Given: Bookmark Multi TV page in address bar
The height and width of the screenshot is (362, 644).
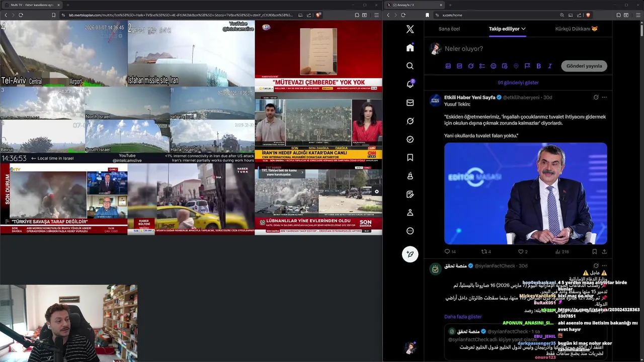Looking at the screenshot, I should [x=53, y=15].
